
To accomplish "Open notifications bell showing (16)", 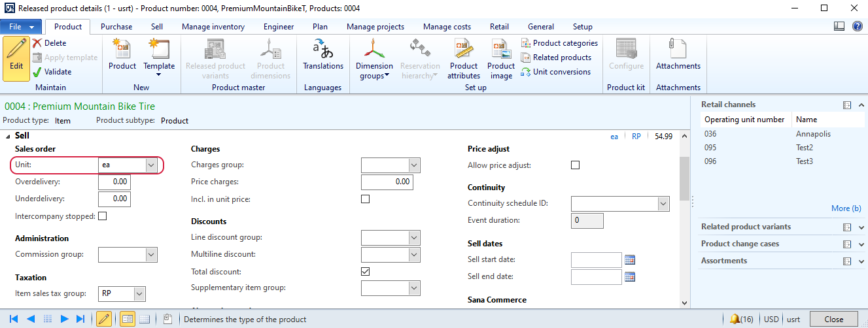I will pyautogui.click(x=741, y=319).
